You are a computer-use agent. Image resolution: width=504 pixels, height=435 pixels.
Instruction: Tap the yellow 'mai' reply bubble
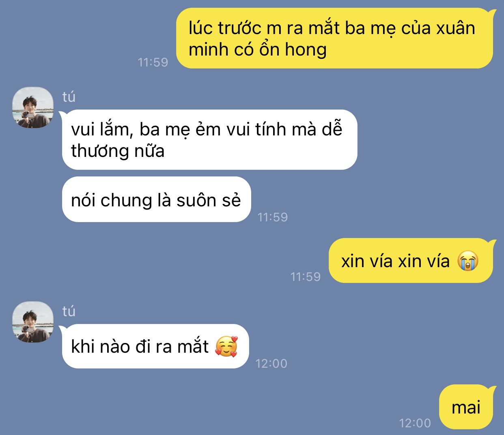[x=467, y=407]
